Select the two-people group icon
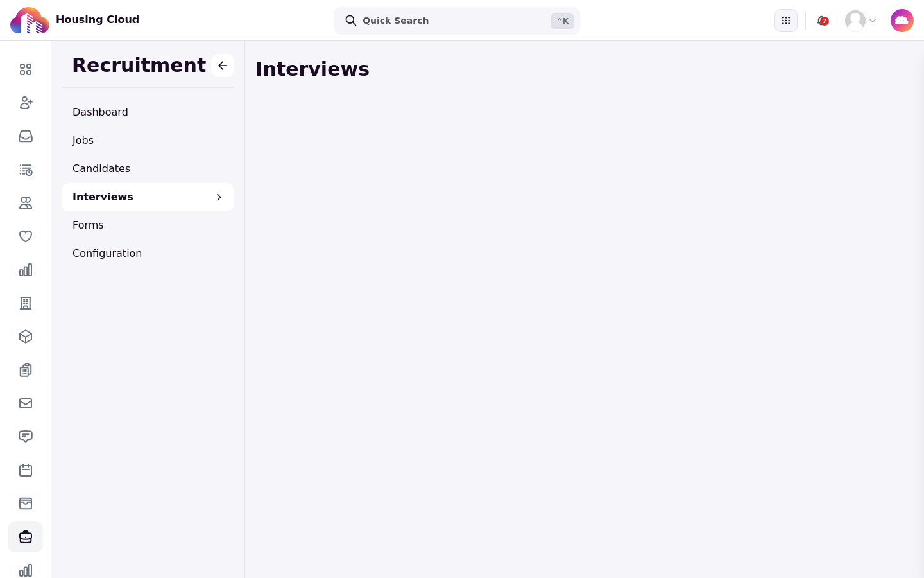Screen dimensions: 924x578 pos(26,203)
